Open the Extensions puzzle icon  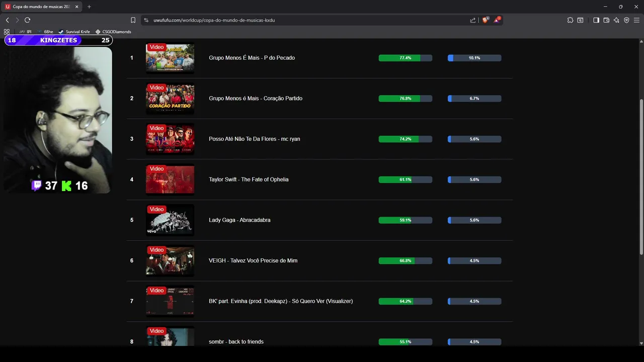click(570, 20)
